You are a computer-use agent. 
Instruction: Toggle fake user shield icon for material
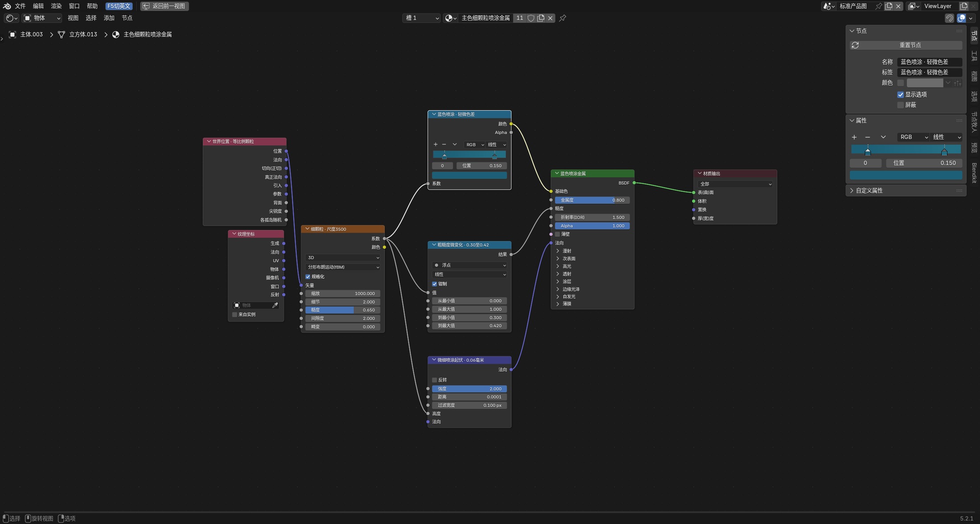[531, 18]
